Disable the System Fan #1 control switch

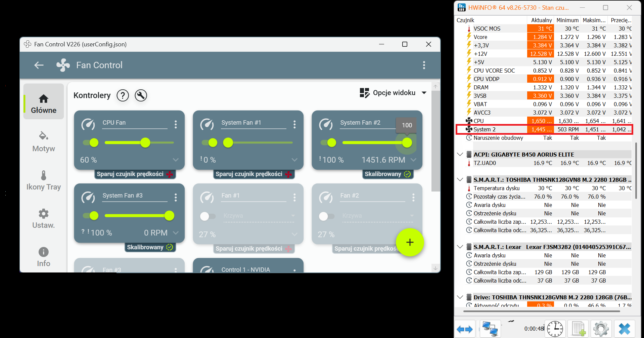(x=210, y=143)
